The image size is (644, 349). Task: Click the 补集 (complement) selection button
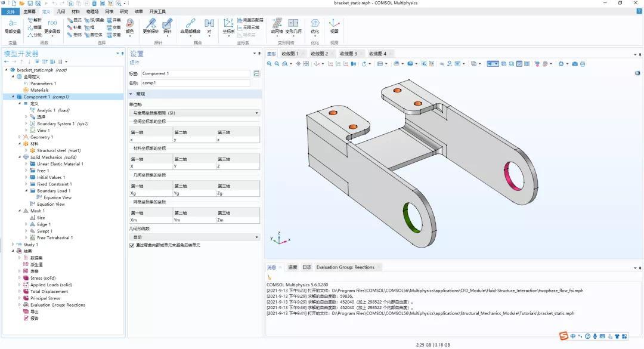75,27
